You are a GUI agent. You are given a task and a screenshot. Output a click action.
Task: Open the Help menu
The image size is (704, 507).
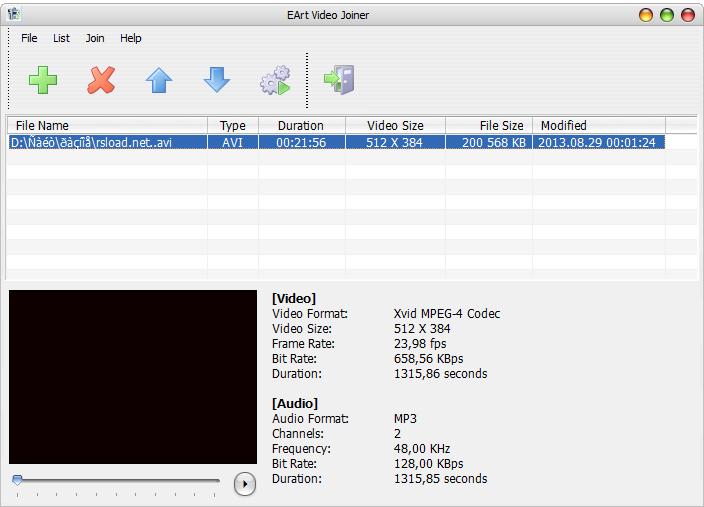(131, 38)
